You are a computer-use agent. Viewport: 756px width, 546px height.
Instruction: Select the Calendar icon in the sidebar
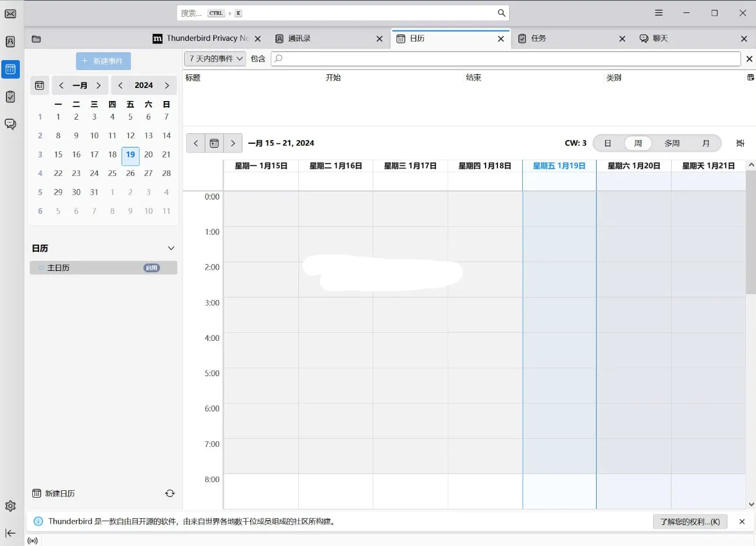[x=10, y=69]
